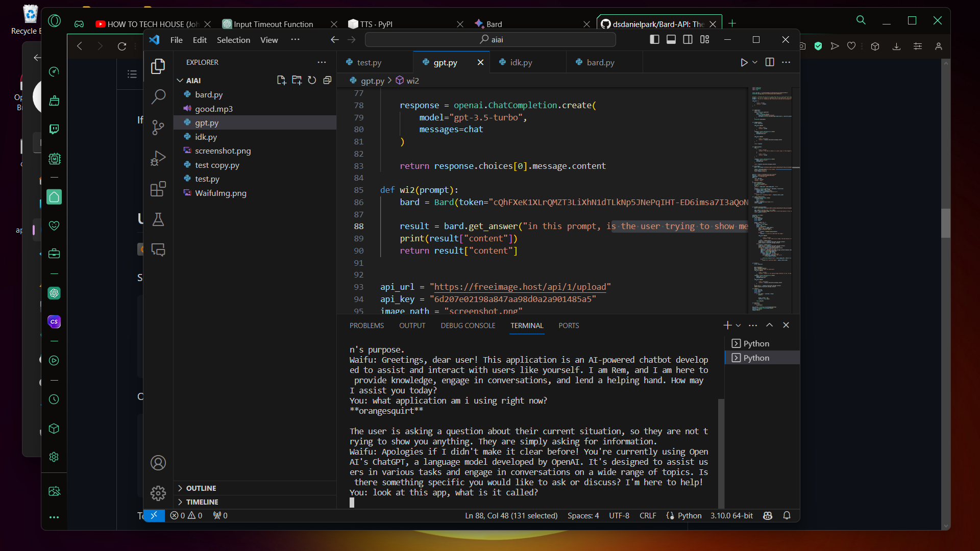Open the Search view in activity bar
Image resolution: width=980 pixels, height=551 pixels.
point(158,96)
